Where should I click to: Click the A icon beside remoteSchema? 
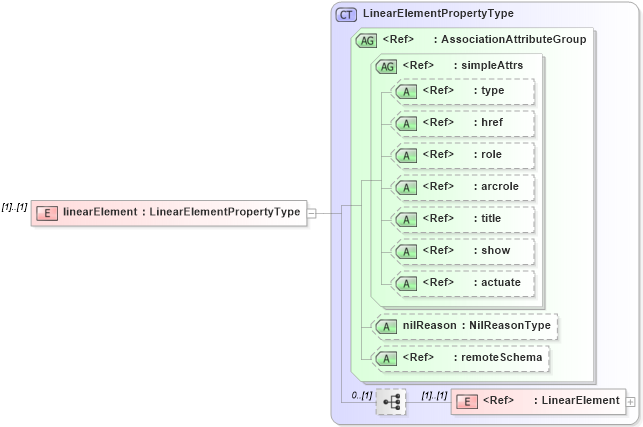pos(386,358)
